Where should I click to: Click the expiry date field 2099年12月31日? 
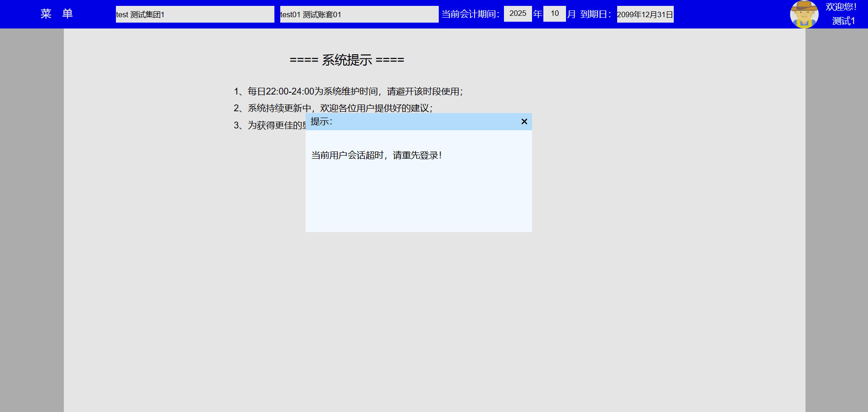pyautogui.click(x=645, y=14)
